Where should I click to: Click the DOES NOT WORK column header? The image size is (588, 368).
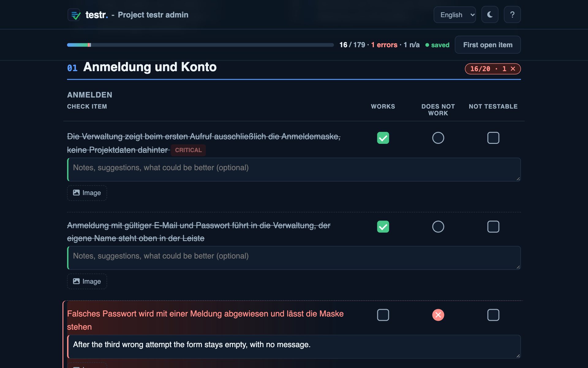pos(438,110)
